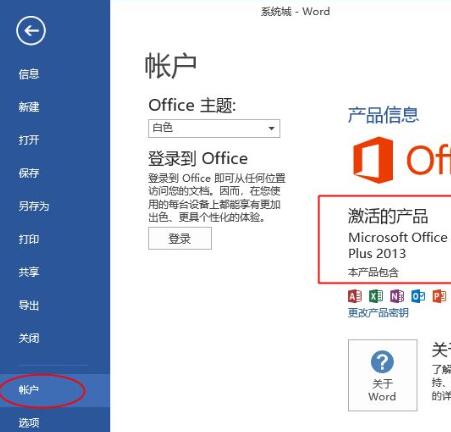
Task: Click the Office 主题 label
Action: [192, 106]
